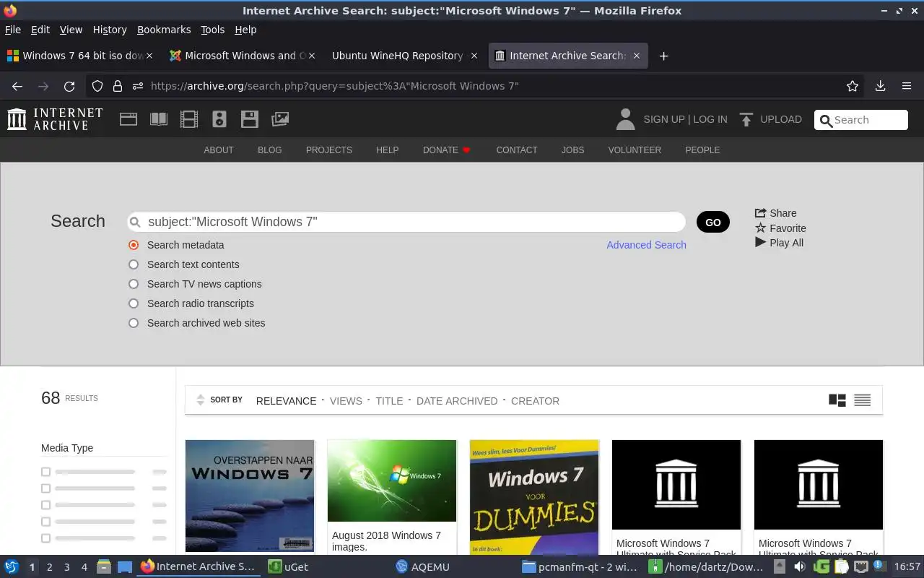924x578 pixels.
Task: Click UPLOAD link
Action: pos(781,119)
